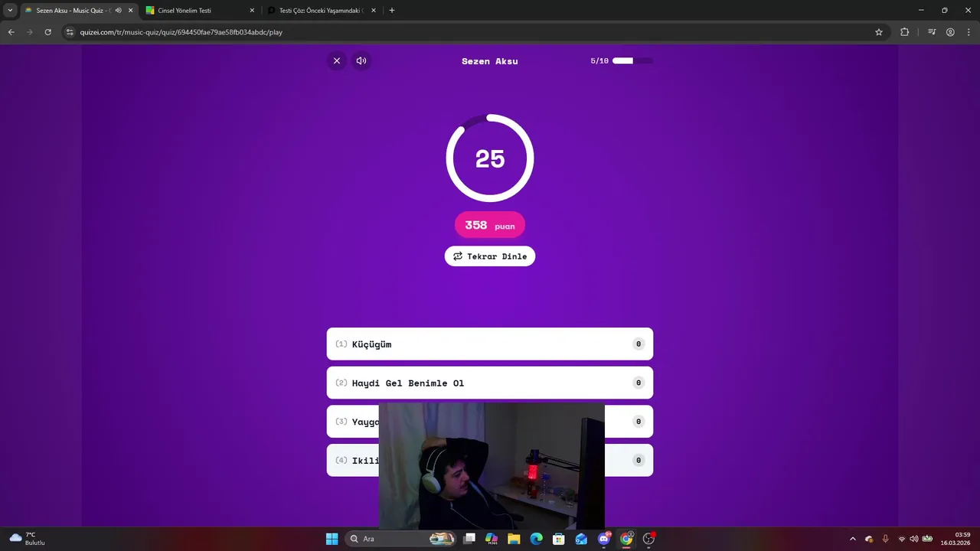Open the Windows Start menu
Screen dimensions: 980x551
pos(332,539)
